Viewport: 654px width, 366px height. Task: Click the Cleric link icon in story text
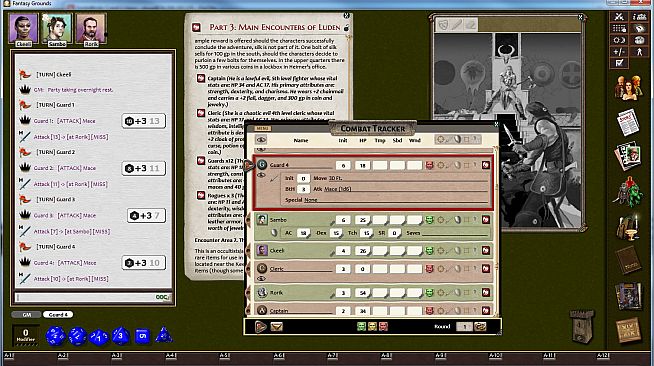coord(201,113)
